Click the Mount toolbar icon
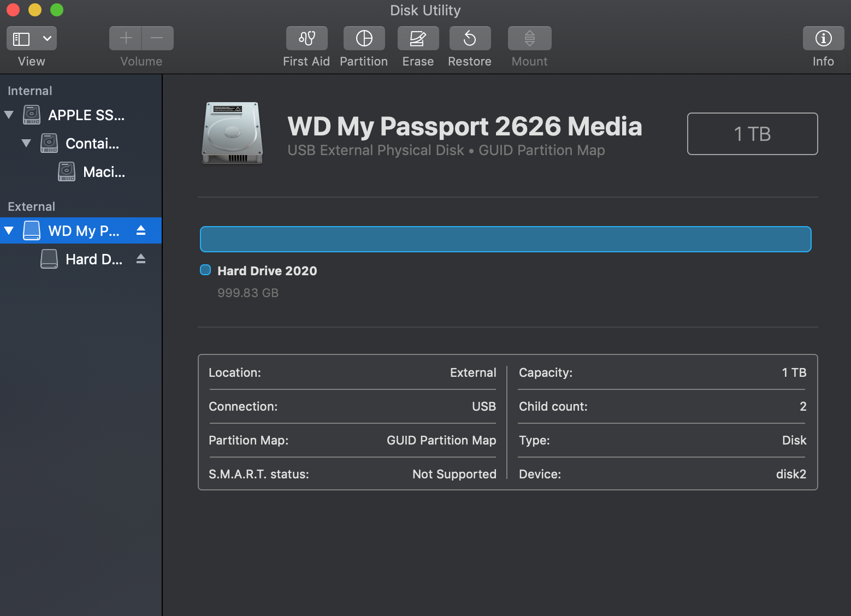Image resolution: width=851 pixels, height=616 pixels. tap(530, 38)
